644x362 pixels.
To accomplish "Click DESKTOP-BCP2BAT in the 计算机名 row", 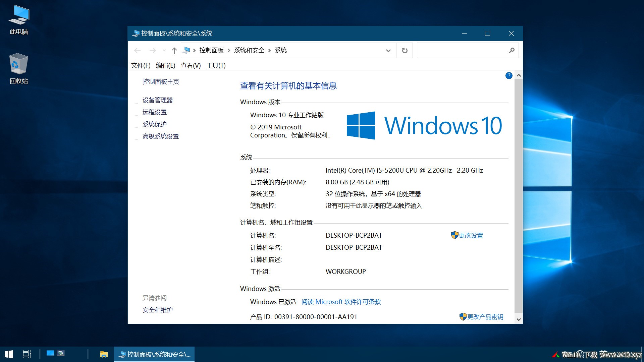I will point(354,235).
